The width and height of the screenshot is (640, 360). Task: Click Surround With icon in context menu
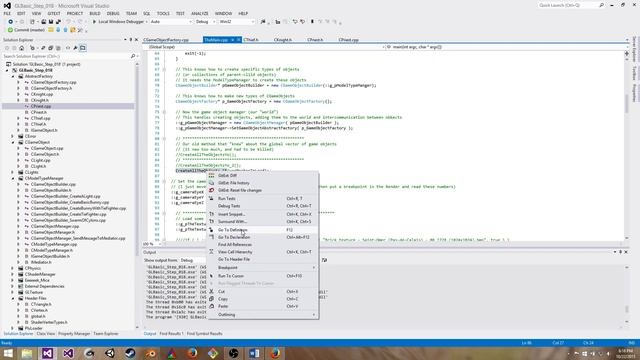[x=211, y=221]
